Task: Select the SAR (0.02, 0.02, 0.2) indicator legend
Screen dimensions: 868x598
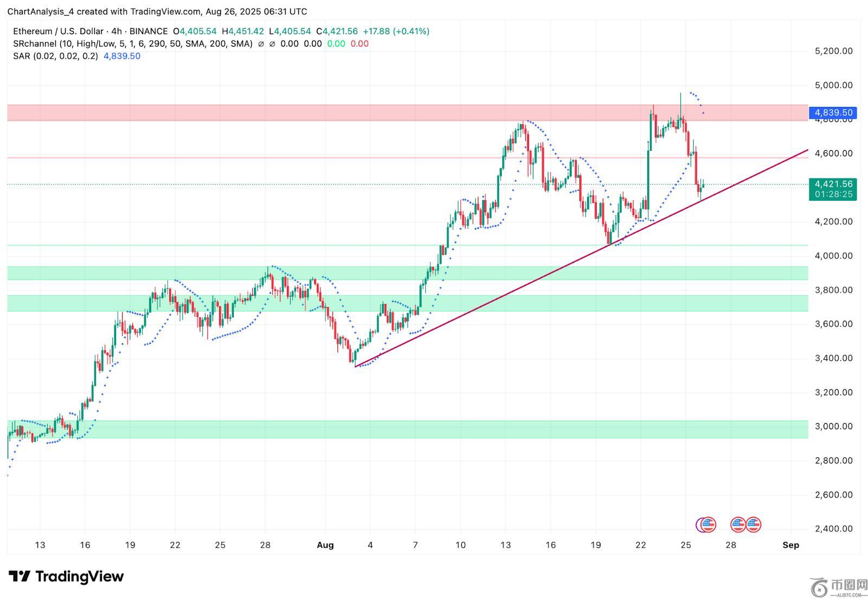Action: click(55, 56)
